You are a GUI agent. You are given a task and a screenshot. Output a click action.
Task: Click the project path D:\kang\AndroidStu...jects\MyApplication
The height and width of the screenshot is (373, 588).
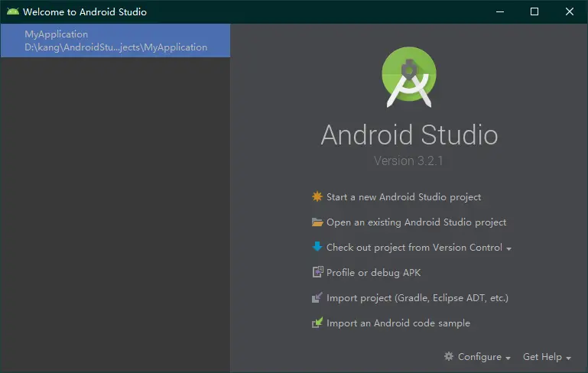[116, 47]
